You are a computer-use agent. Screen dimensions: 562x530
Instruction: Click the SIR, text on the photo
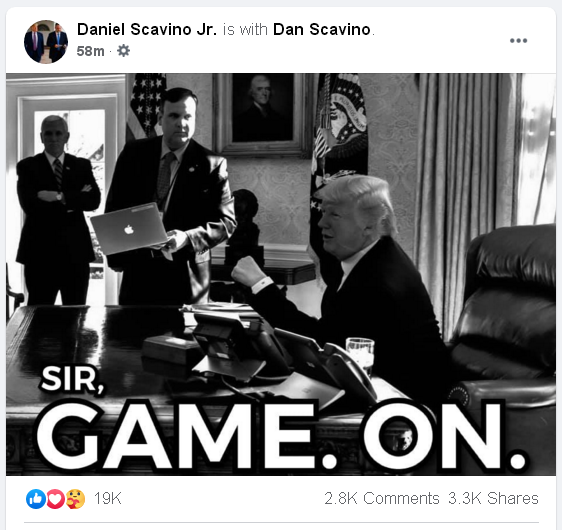click(x=72, y=379)
